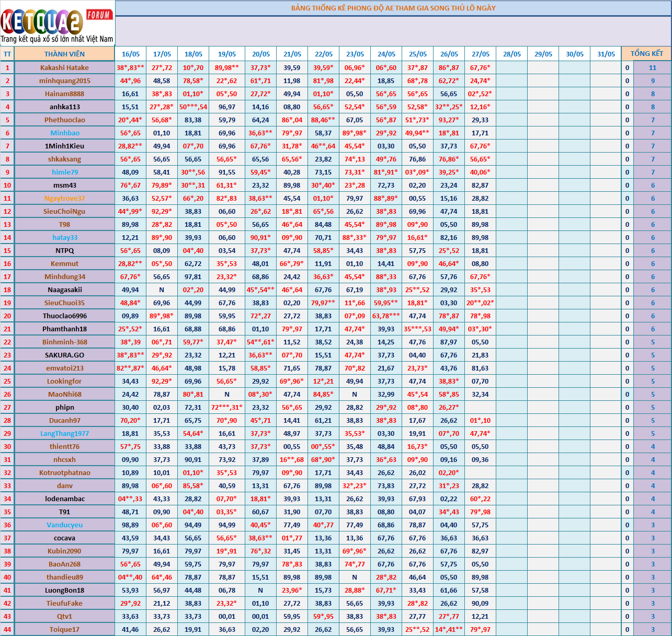The width and height of the screenshot is (672, 636).
Task: Select member name TieufuFake
Action: click(64, 603)
